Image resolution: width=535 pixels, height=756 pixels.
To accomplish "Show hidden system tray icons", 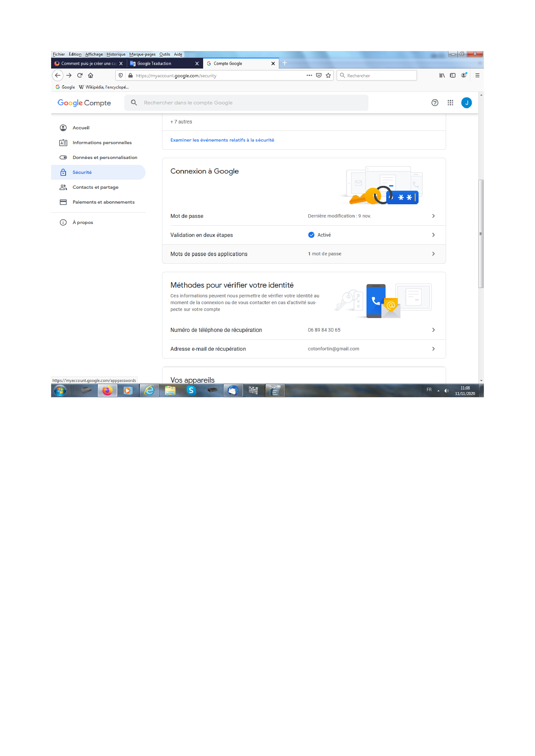I will click(439, 391).
